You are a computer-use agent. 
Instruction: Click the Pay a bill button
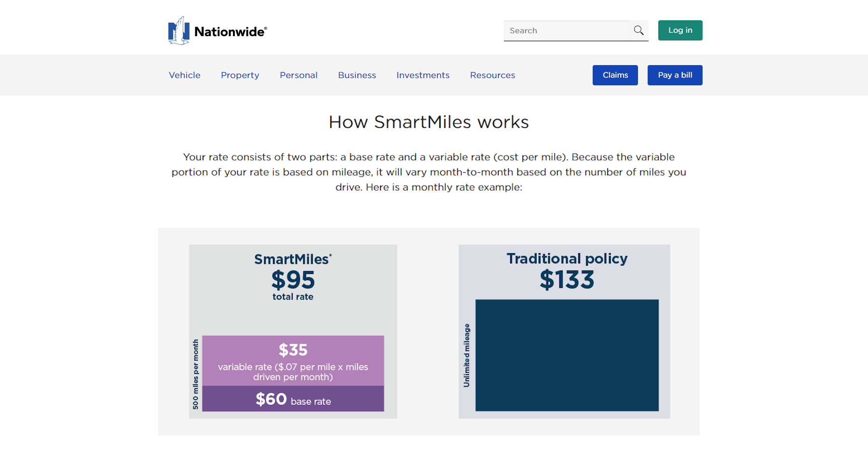tap(675, 75)
